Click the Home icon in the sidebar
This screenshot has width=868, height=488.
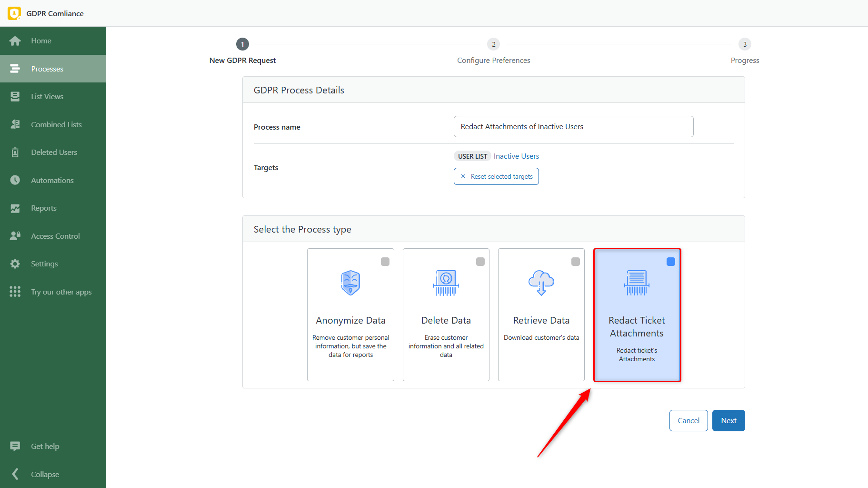[15, 41]
